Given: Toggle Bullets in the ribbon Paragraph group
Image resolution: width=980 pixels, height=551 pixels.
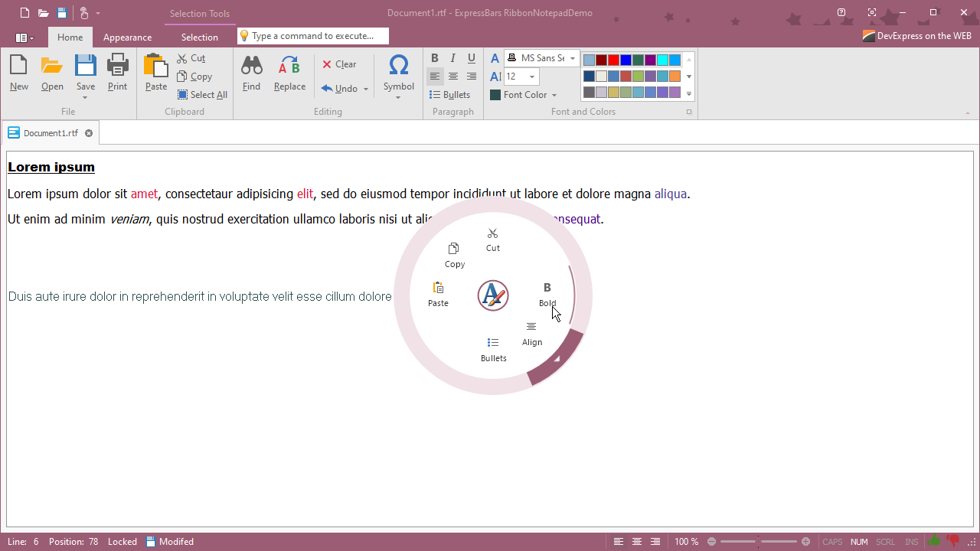Looking at the screenshot, I should [x=449, y=95].
